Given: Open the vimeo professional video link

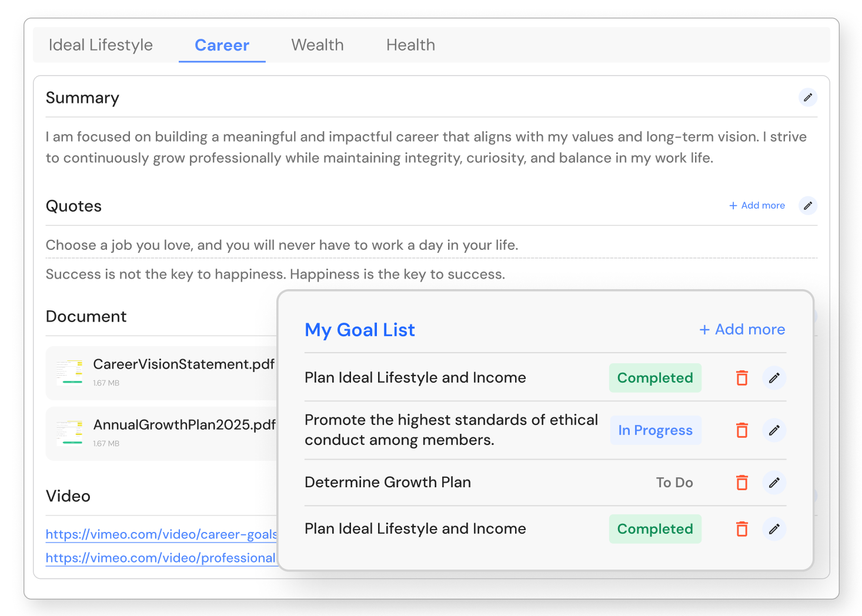Looking at the screenshot, I should [x=161, y=558].
